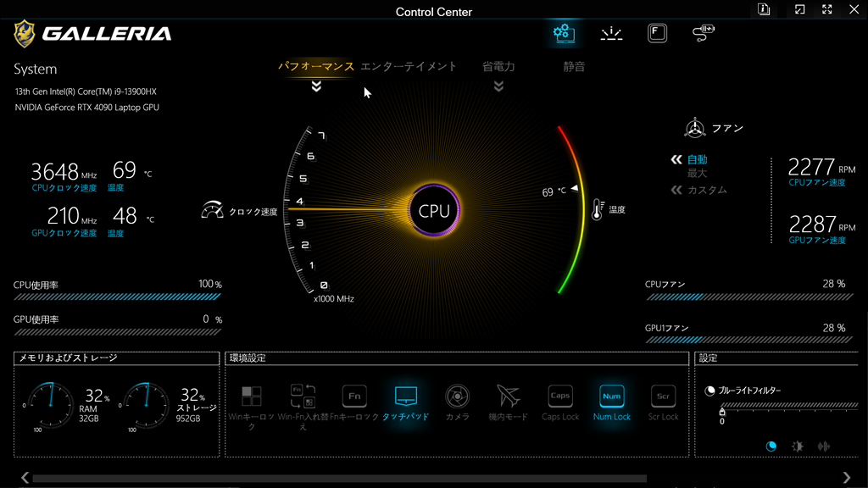Click the i9-13900HX processor text
868x488 pixels.
pos(86,91)
